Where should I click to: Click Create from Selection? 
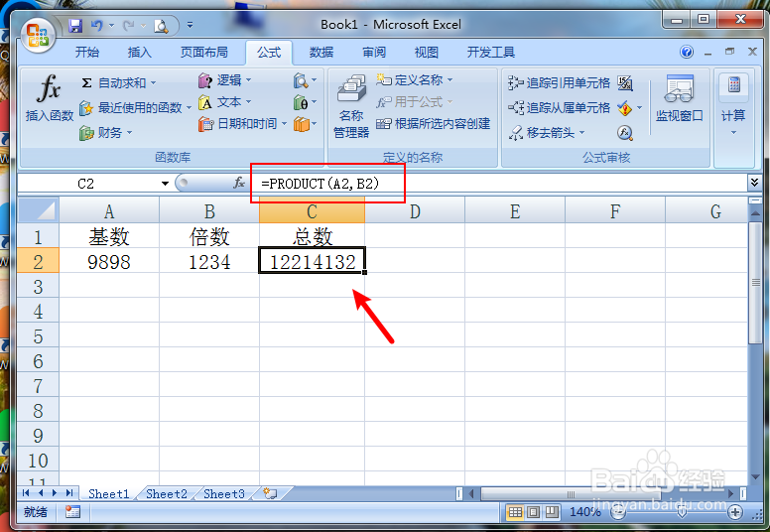tap(433, 124)
